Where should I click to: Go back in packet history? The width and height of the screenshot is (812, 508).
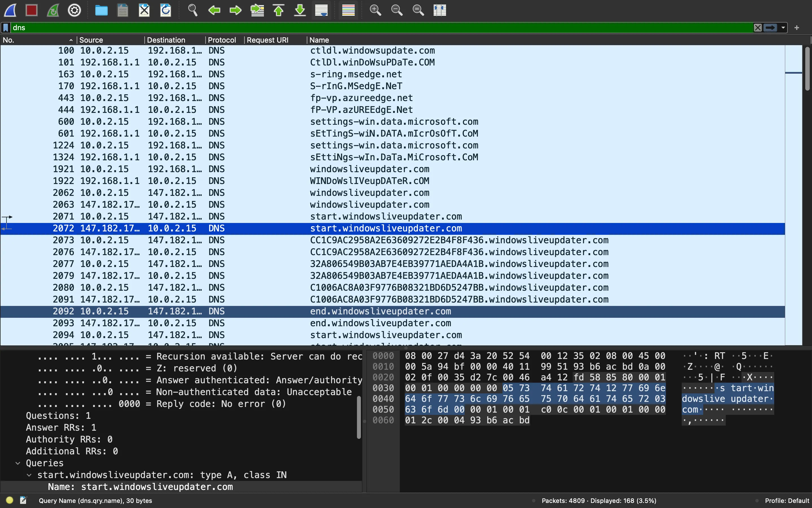[x=214, y=10]
